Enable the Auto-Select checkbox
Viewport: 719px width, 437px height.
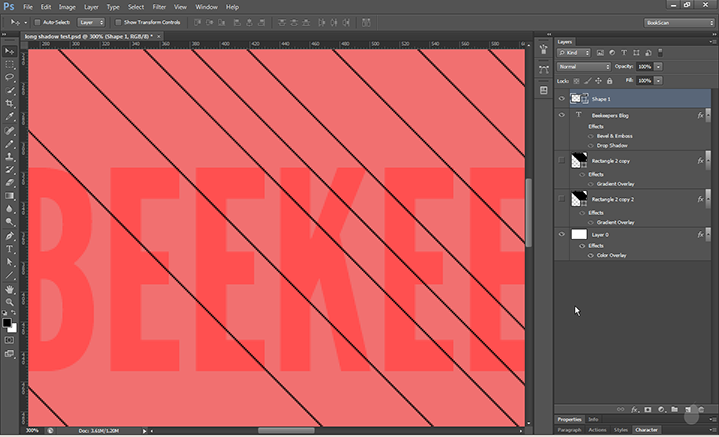[x=38, y=21]
